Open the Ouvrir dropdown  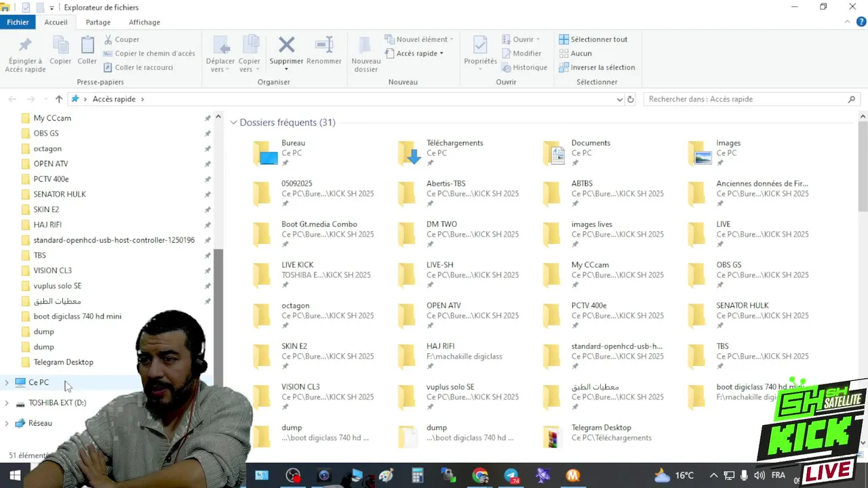click(x=521, y=39)
